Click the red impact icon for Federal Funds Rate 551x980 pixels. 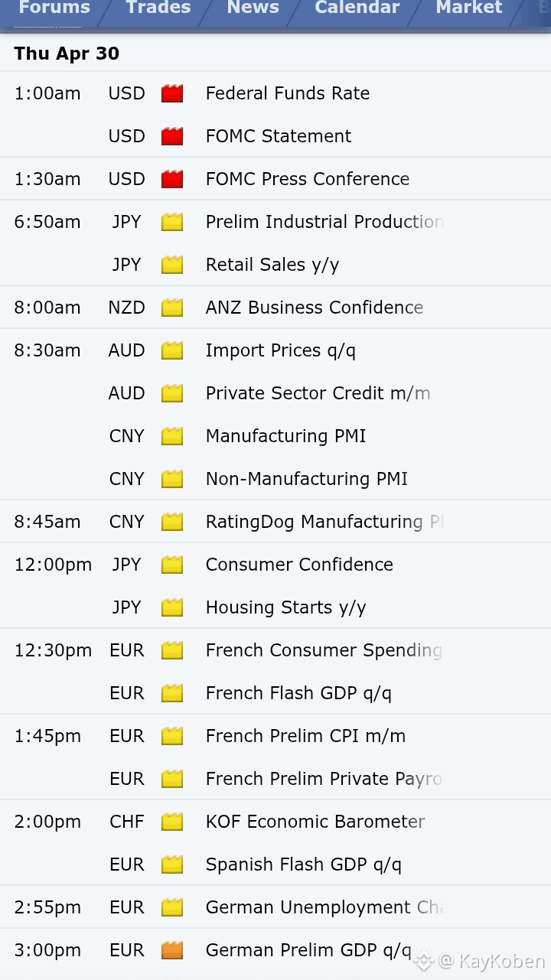click(172, 93)
